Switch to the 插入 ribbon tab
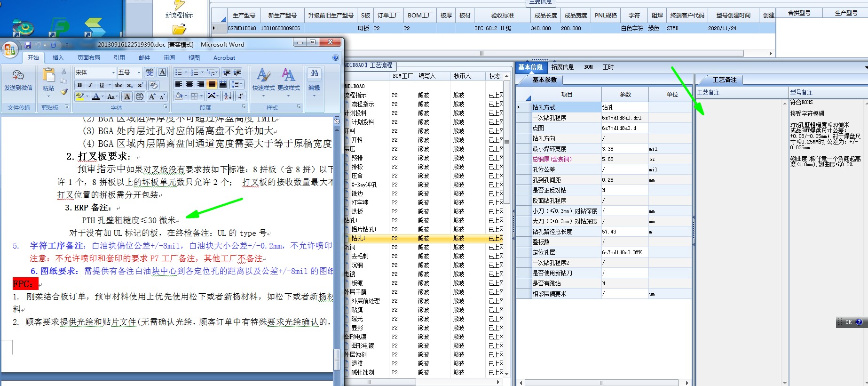 pos(58,58)
